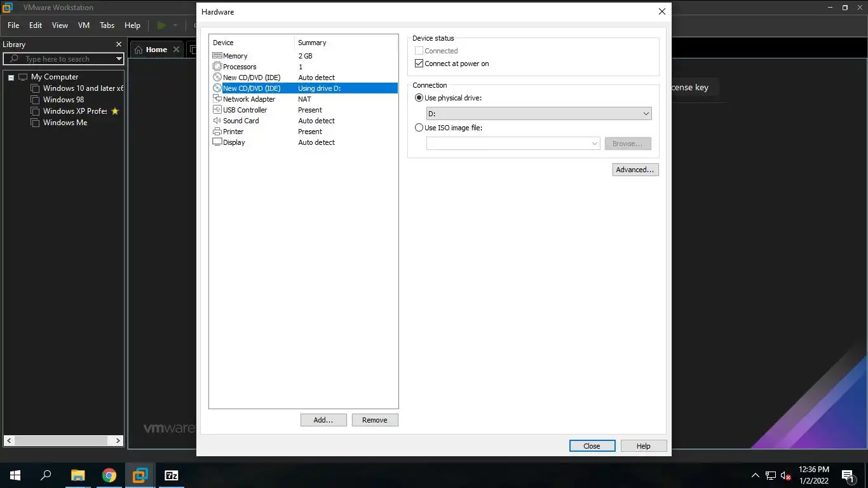Image resolution: width=868 pixels, height=488 pixels.
Task: Open the notification center icon
Action: click(848, 475)
